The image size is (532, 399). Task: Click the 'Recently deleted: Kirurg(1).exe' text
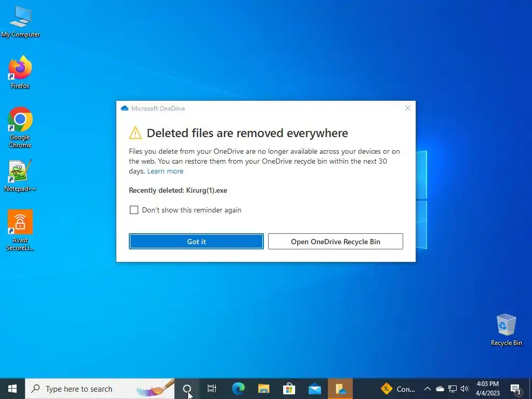point(178,190)
